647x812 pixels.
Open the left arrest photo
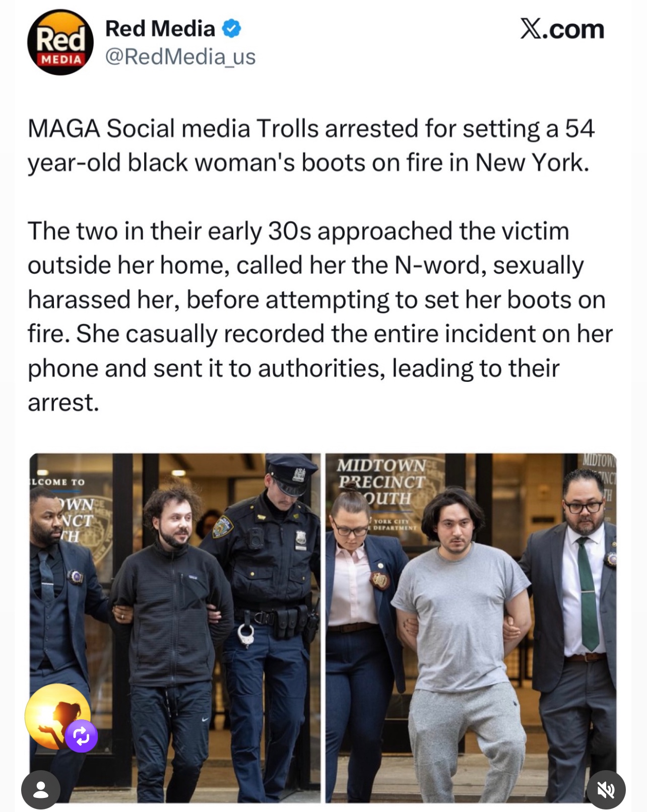[175, 628]
